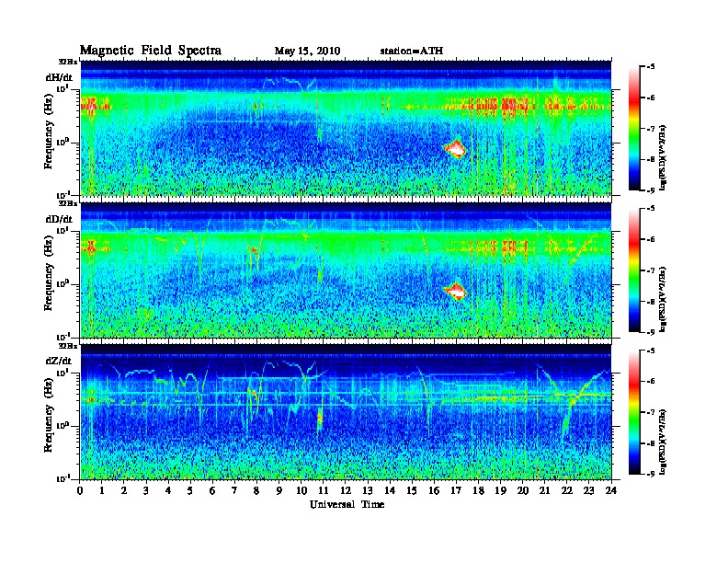
Task: Click the "-7" label on the dD/dt color scale
Action: [650, 270]
